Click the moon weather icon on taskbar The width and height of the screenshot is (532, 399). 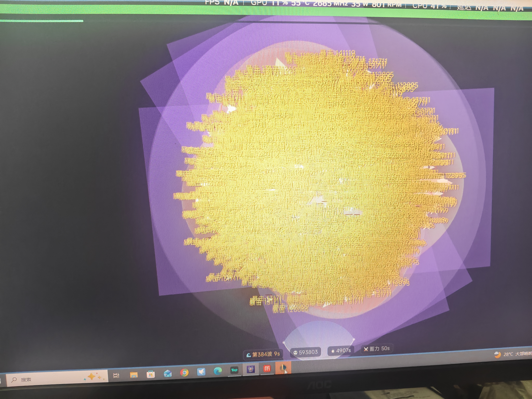[x=498, y=354]
